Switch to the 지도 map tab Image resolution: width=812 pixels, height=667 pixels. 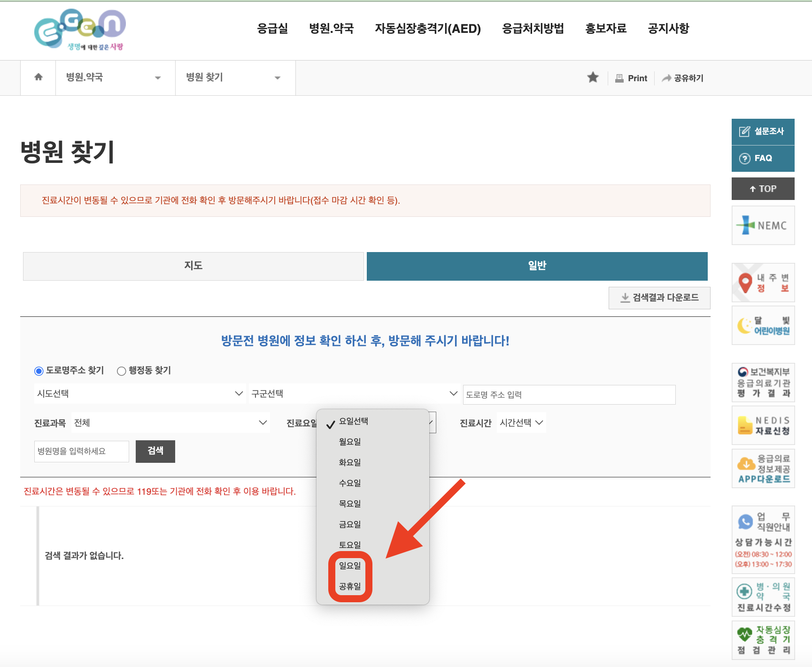pos(193,266)
